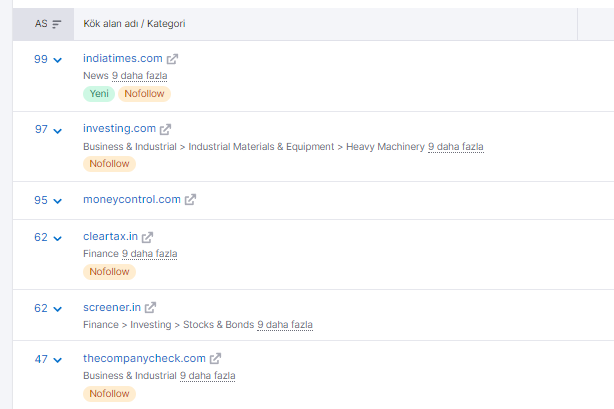Open the indiatimes.com domain link

pos(123,58)
